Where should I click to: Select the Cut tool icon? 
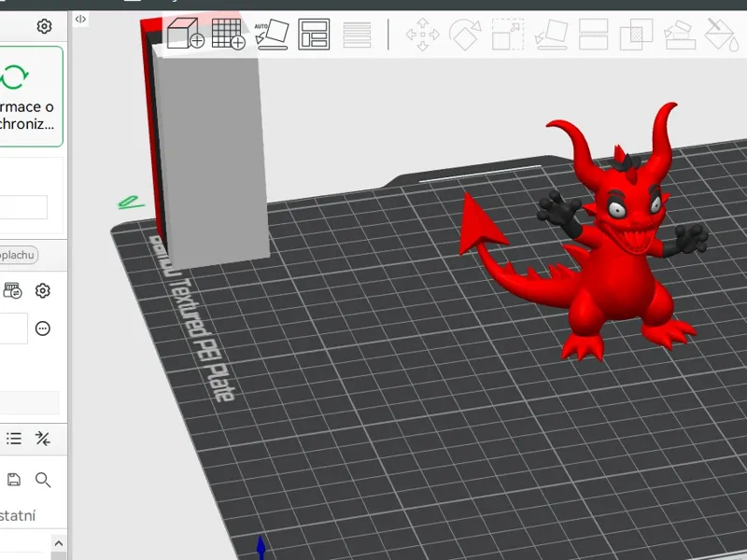tap(594, 35)
